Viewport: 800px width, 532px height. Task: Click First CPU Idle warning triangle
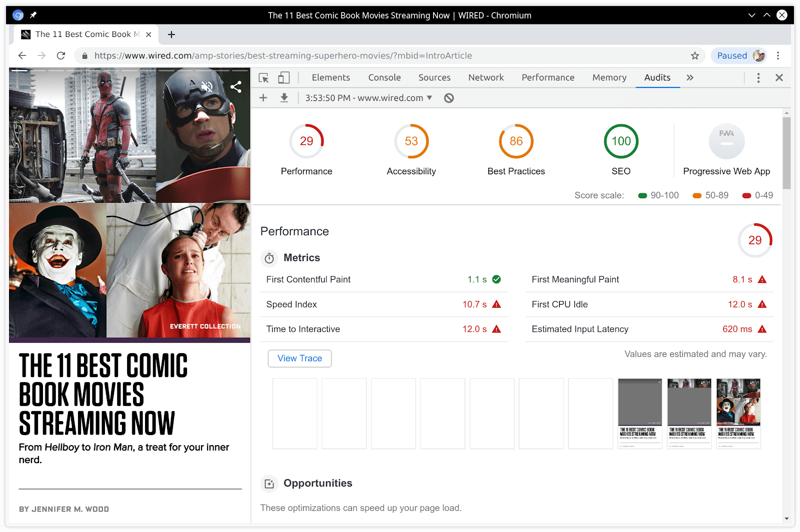click(x=762, y=304)
